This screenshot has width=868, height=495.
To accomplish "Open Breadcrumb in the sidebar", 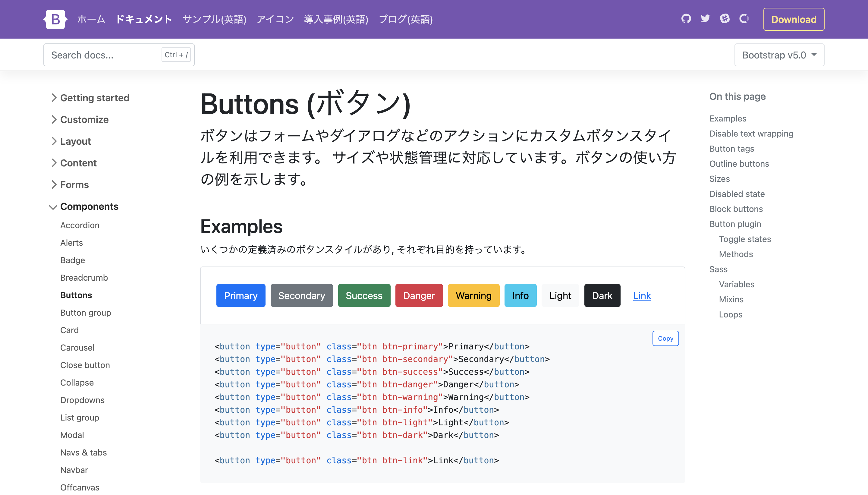I will point(84,278).
